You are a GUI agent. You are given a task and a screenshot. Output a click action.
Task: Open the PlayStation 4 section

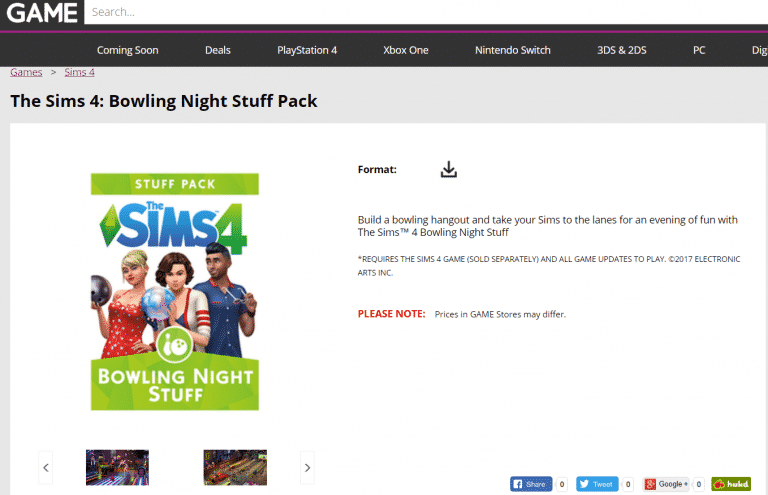pos(307,50)
